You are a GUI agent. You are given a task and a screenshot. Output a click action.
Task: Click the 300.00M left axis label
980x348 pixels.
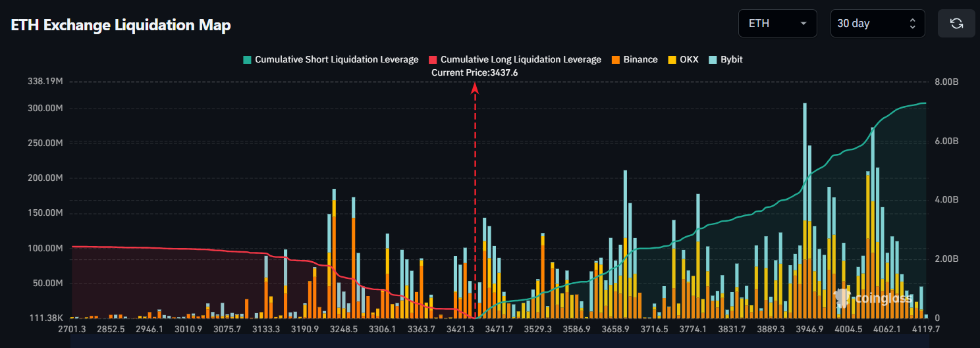pos(45,109)
